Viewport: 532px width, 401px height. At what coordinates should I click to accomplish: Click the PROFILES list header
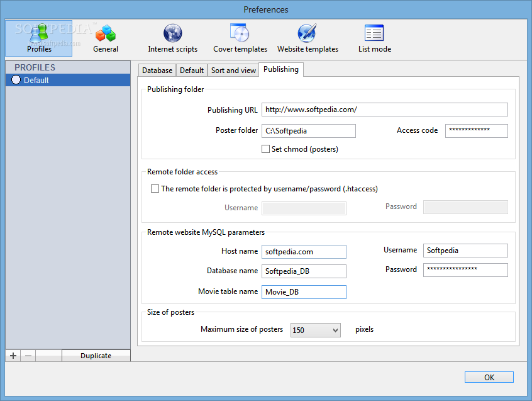pos(68,67)
